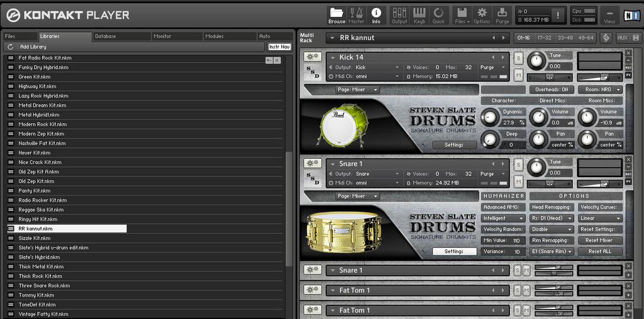Solo the Kick 14 instrument
The width and height of the screenshot is (644, 319).
(518, 58)
